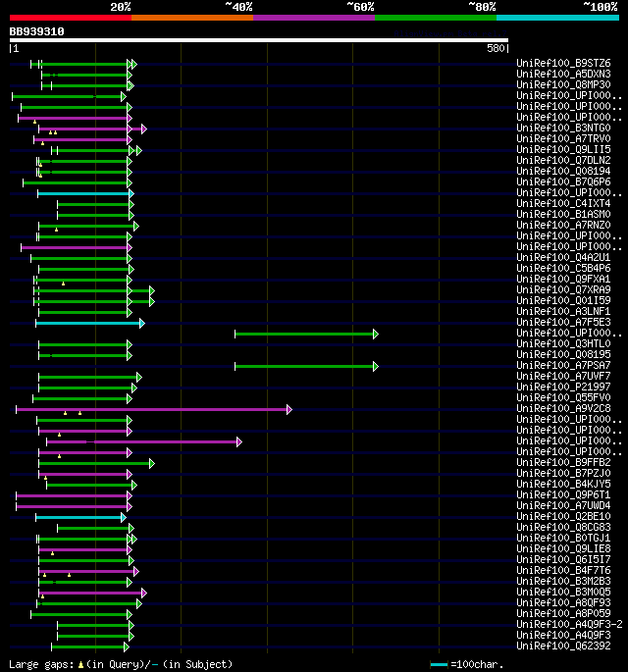The image size is (628, 672).
Task: Select the UniRef100_B3M0Q5 label
Action: click(x=563, y=592)
